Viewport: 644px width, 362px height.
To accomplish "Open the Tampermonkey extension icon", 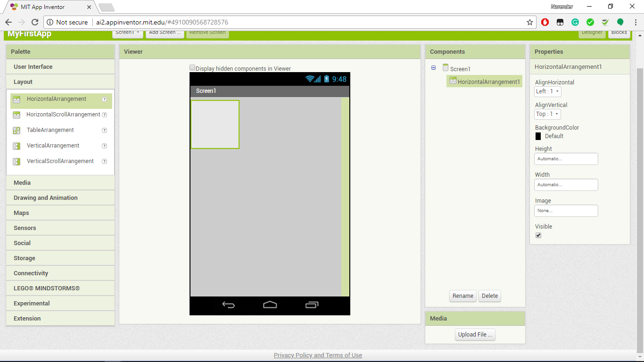I will [560, 22].
